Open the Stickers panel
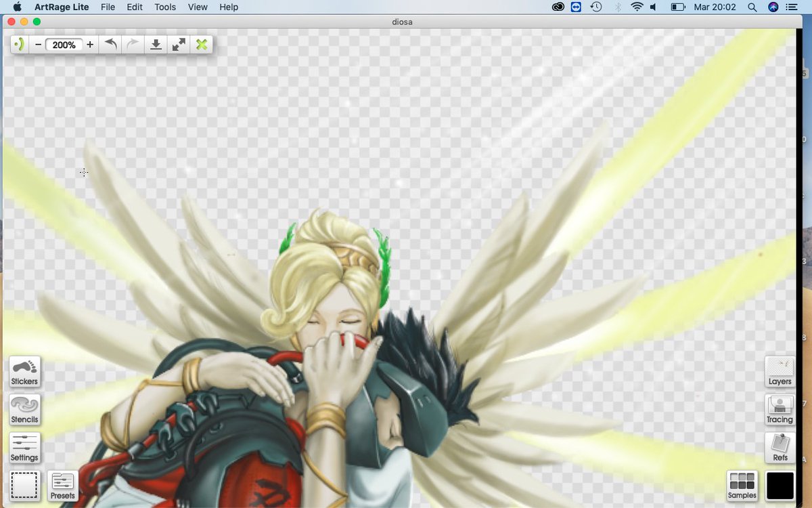Viewport: 812px width, 508px height. (x=24, y=372)
